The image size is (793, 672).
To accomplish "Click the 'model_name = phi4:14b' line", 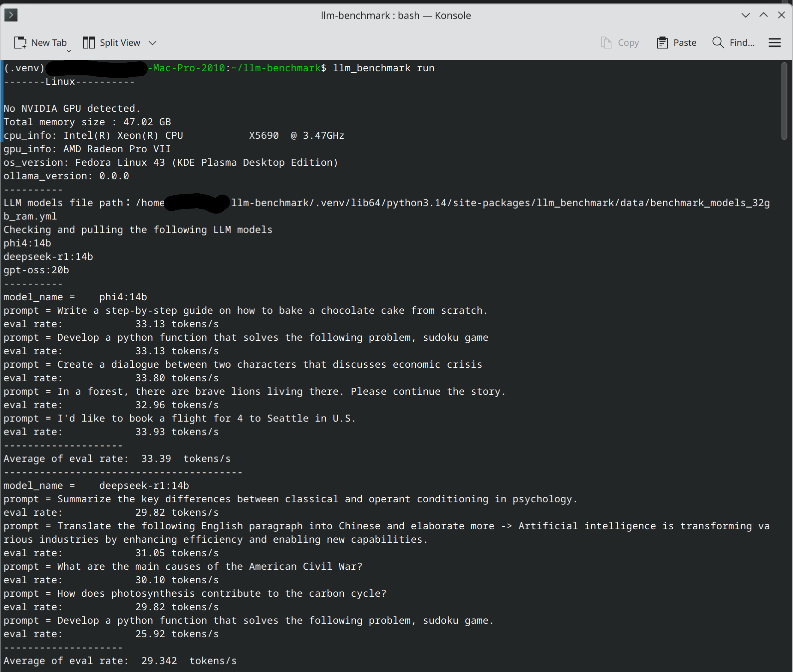I will [x=75, y=297].
